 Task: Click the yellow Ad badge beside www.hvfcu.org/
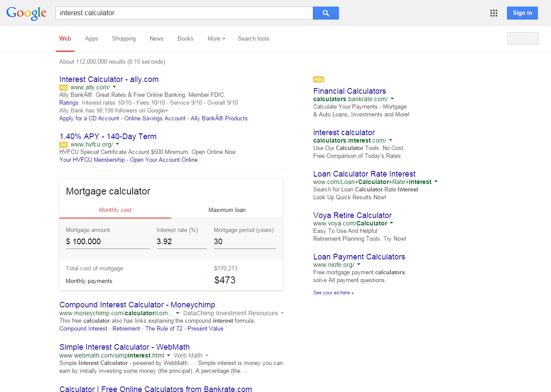[x=64, y=145]
